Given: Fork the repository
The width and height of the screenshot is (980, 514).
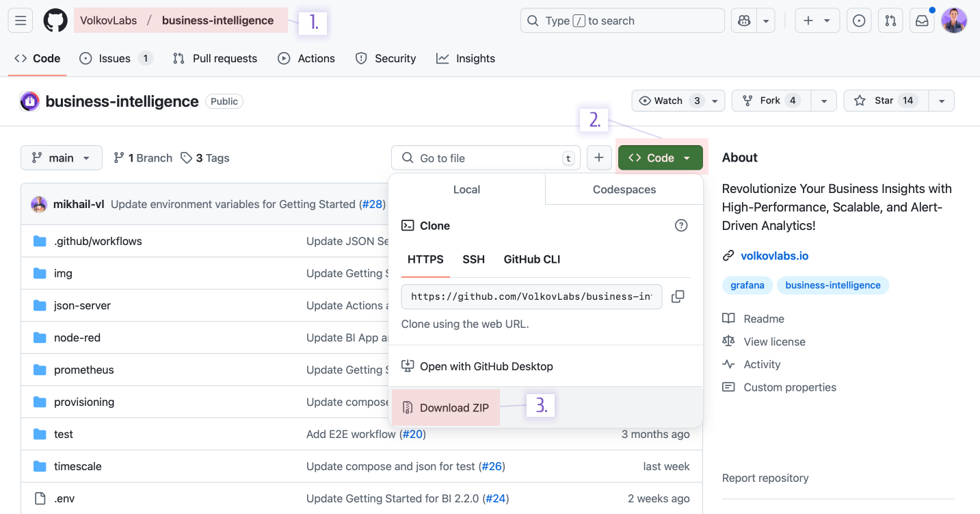Looking at the screenshot, I should [771, 101].
